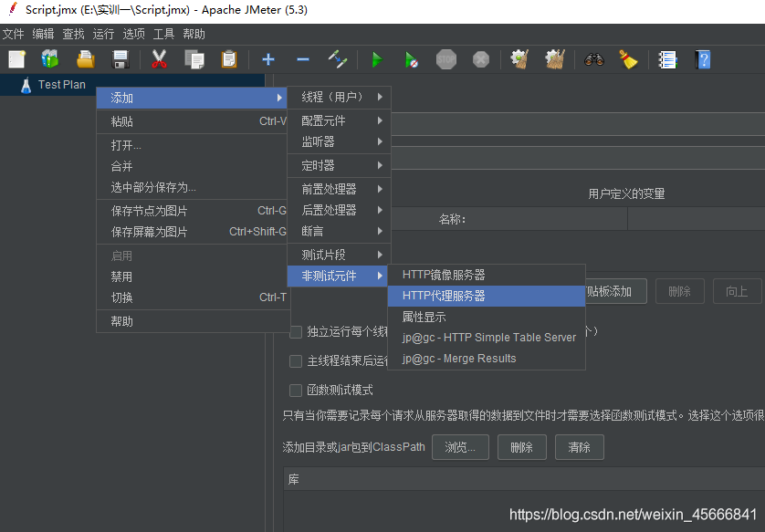Expand 配置元件 submenu
The width and height of the screenshot is (765, 532).
[x=340, y=120]
